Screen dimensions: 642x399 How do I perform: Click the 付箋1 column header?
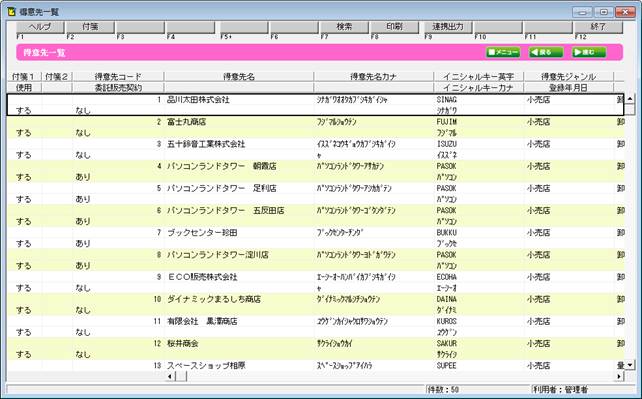pyautogui.click(x=23, y=77)
